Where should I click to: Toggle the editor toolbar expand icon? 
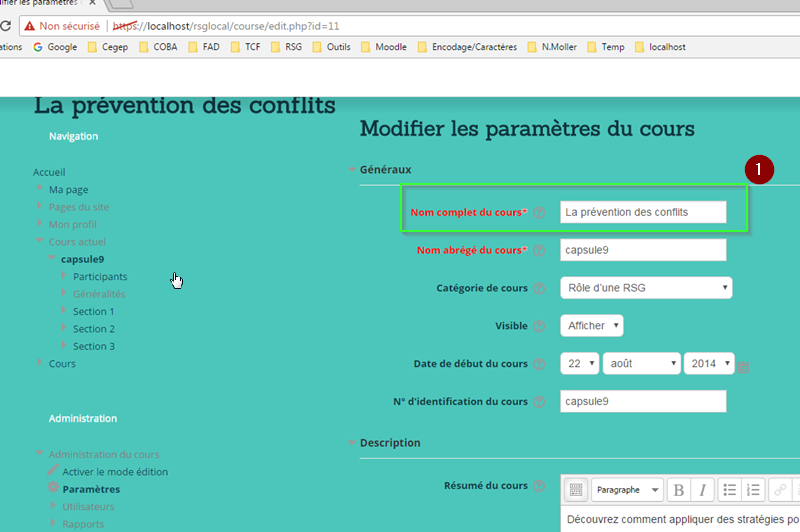[575, 490]
